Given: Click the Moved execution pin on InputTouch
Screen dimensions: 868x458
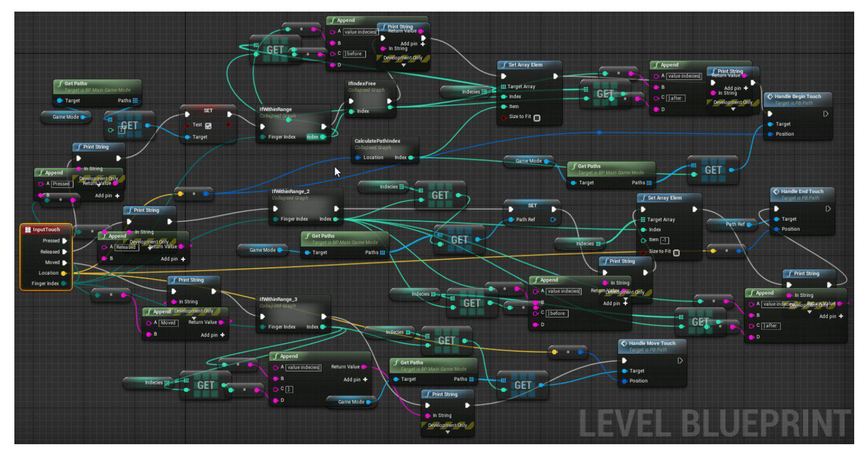Looking at the screenshot, I should point(65,263).
